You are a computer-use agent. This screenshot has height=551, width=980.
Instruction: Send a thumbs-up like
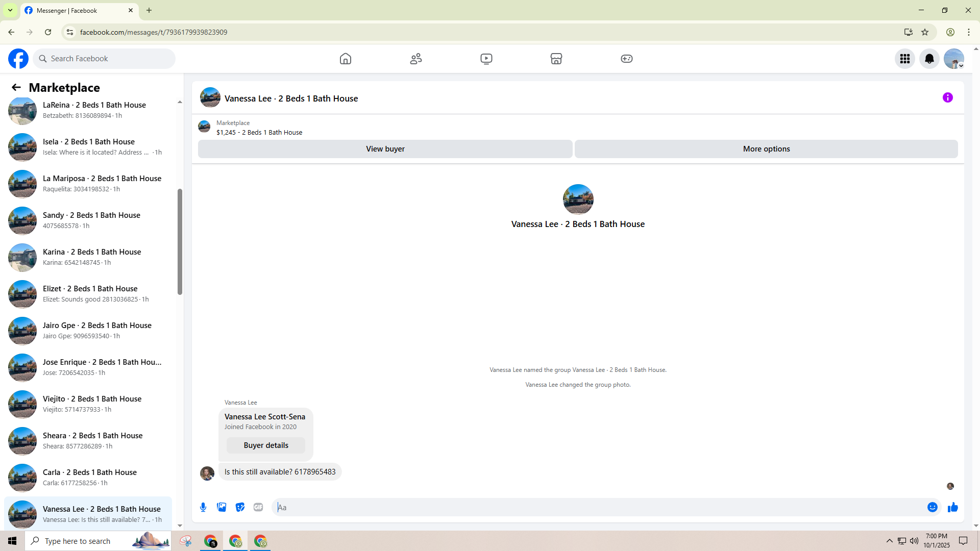[x=953, y=507]
